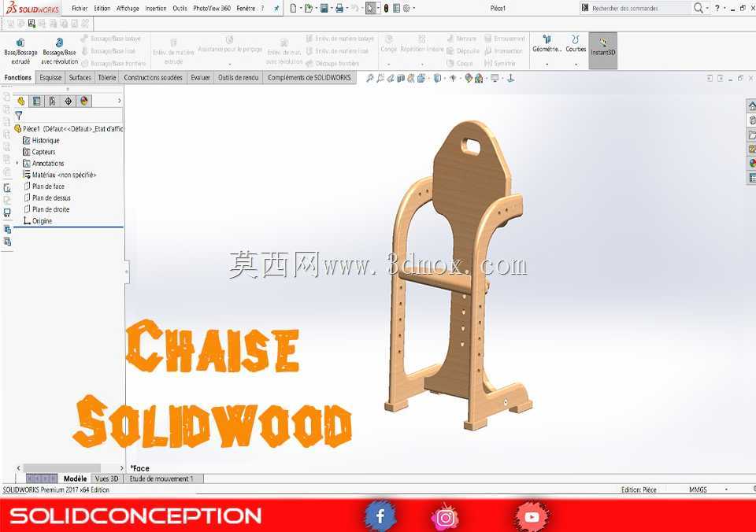Open the Options dropdown arrow

pos(413,8)
